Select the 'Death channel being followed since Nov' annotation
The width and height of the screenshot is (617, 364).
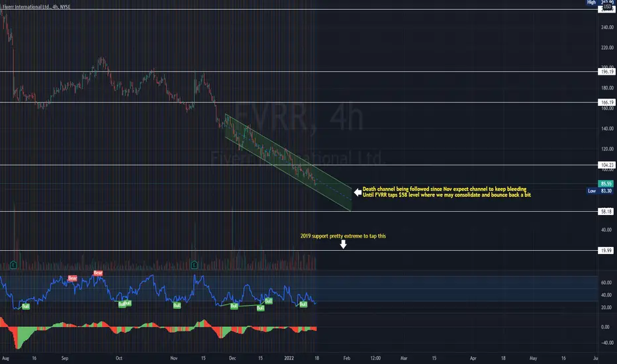tap(444, 189)
